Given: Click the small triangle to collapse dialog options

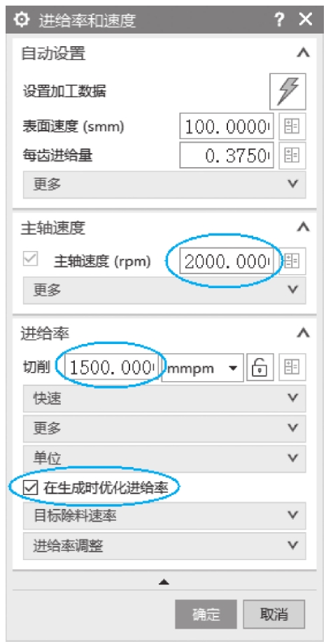Looking at the screenshot, I should click(x=164, y=582).
